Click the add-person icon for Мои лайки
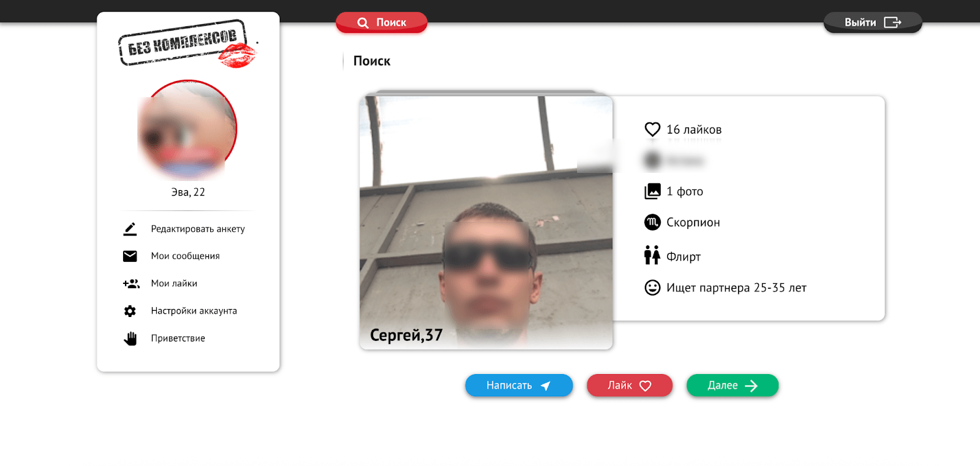 131,284
